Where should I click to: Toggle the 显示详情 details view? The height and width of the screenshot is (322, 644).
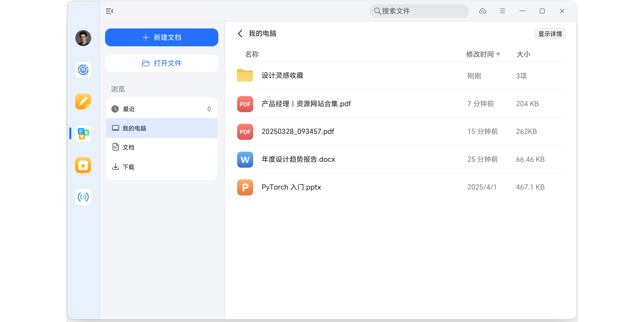point(550,34)
